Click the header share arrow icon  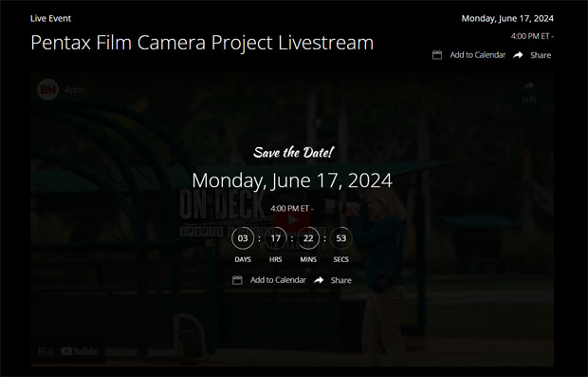518,55
